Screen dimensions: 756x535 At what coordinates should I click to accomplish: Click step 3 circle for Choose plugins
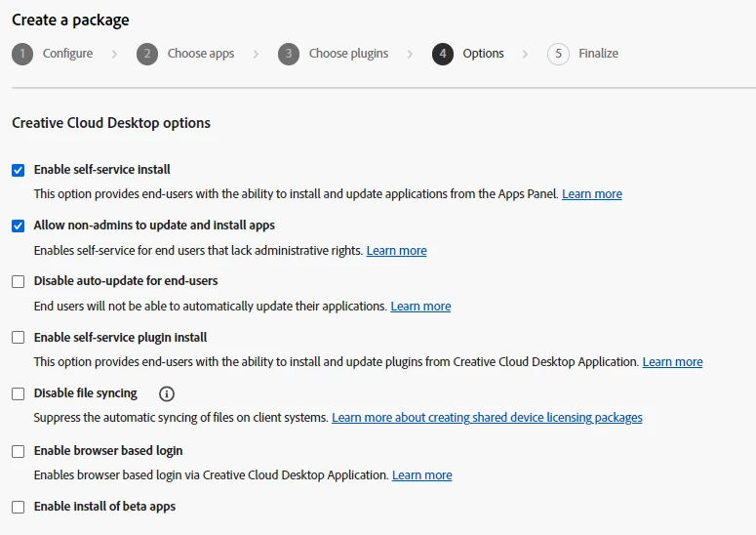click(x=289, y=54)
